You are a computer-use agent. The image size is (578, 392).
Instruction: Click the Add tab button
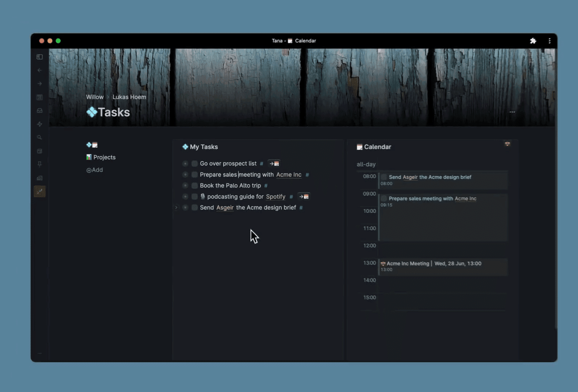click(94, 170)
